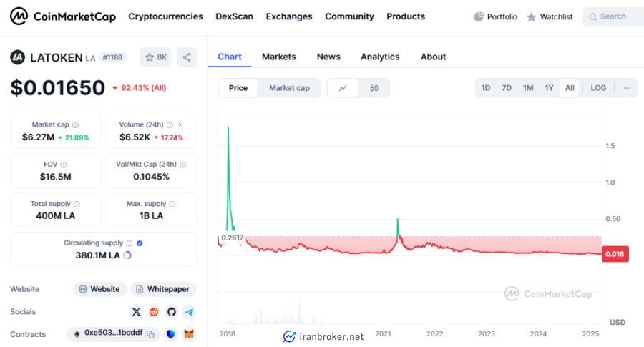Click the circulating supply progress ring
This screenshot has height=347, width=644.
[127, 255]
